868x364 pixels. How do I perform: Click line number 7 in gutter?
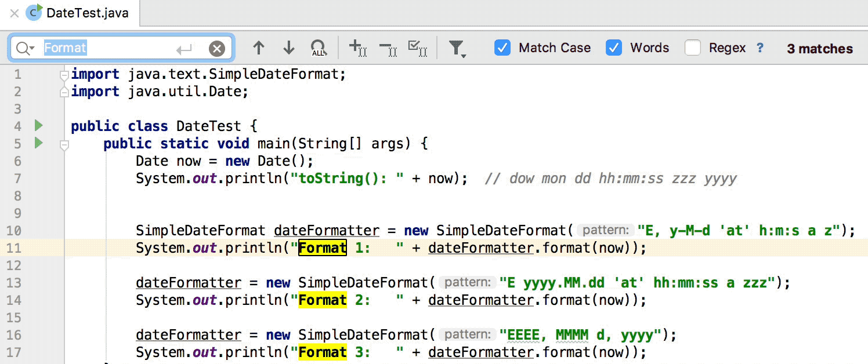click(17, 179)
